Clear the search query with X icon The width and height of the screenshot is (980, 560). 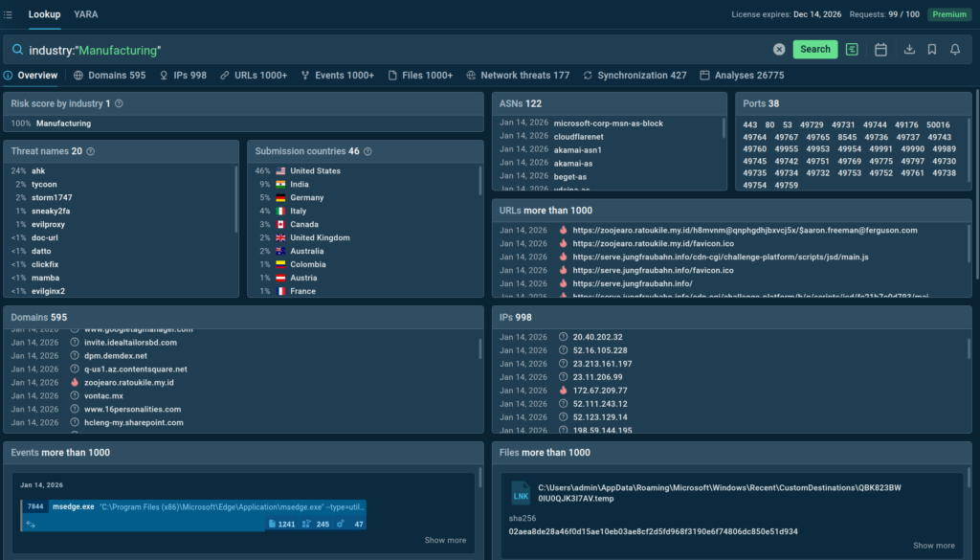pos(779,49)
